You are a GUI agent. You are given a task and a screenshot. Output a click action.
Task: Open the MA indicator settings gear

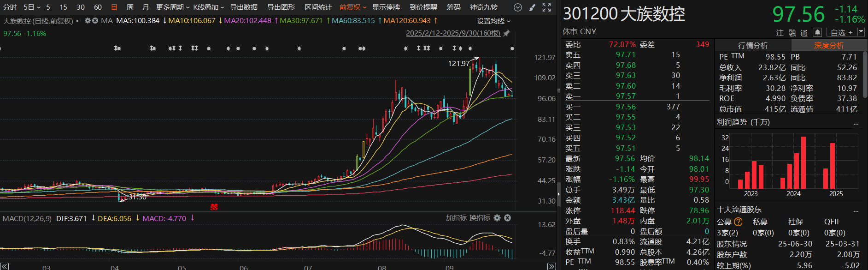(88, 21)
